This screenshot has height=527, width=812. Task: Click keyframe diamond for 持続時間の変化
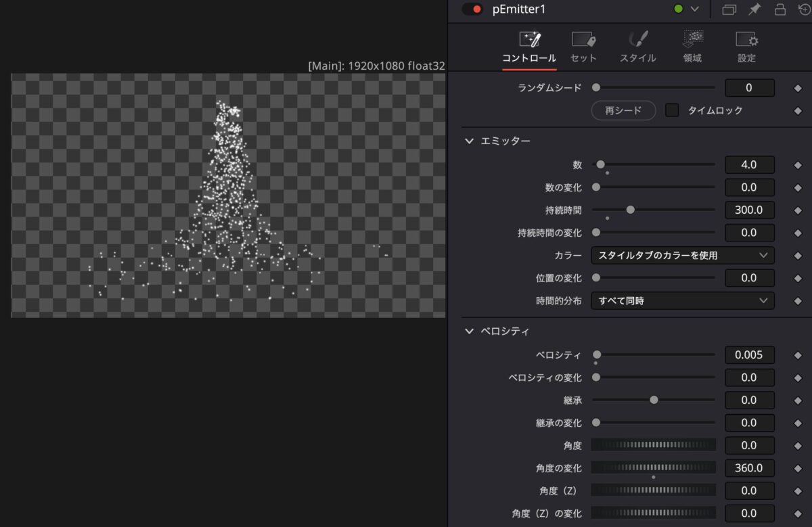[x=798, y=233]
